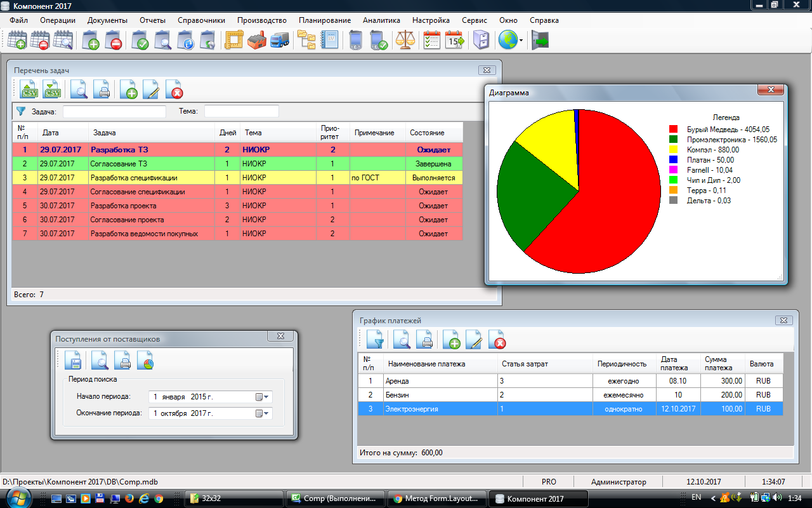Click the filter funnel in Перечень задач
The image size is (812, 508).
click(x=21, y=111)
